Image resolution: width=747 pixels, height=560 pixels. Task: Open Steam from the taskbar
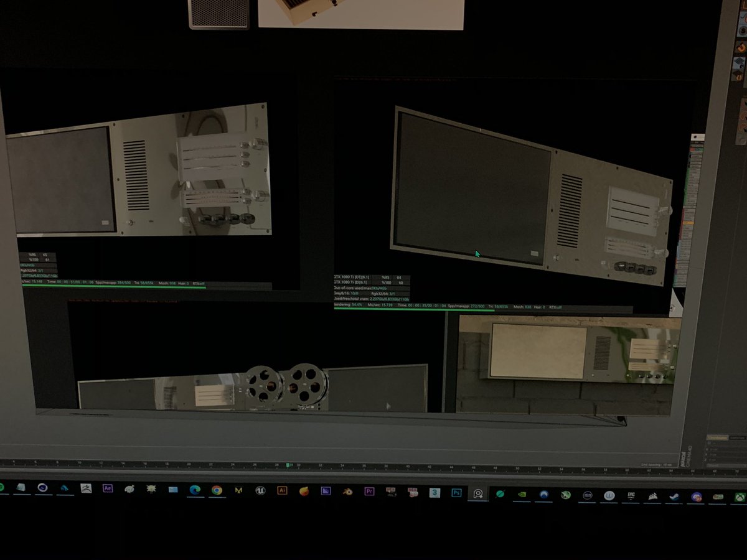click(x=674, y=496)
